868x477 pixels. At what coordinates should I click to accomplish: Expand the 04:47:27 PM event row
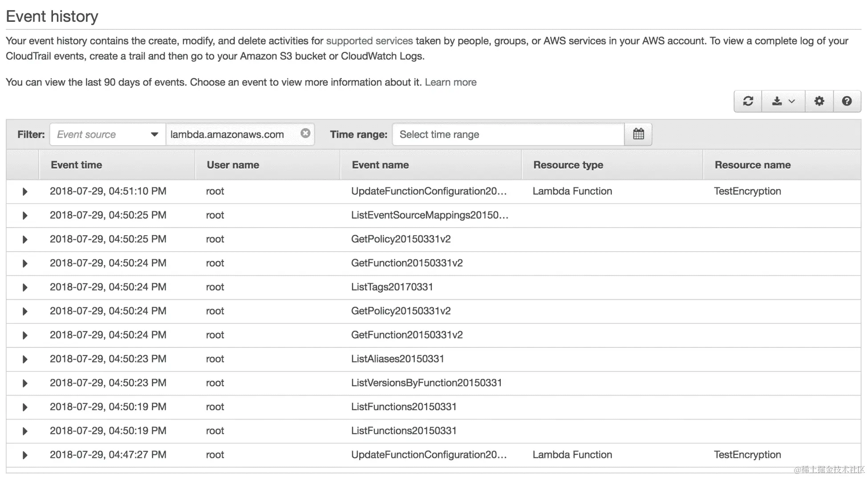click(x=25, y=455)
